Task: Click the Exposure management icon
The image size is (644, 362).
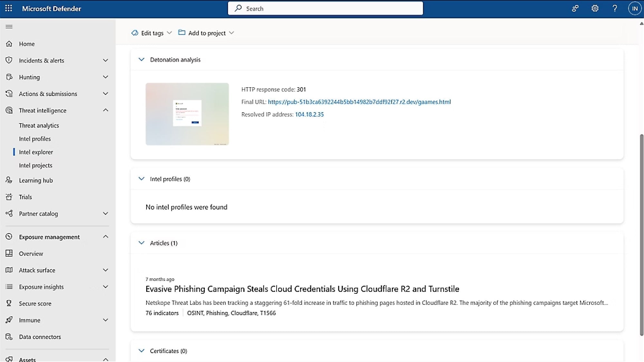Action: point(9,237)
